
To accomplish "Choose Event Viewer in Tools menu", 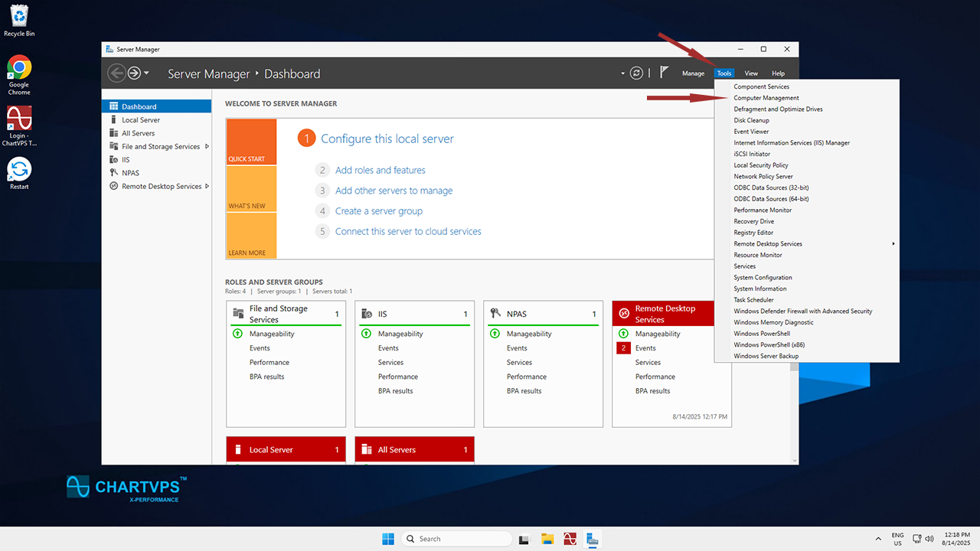I will (x=751, y=132).
